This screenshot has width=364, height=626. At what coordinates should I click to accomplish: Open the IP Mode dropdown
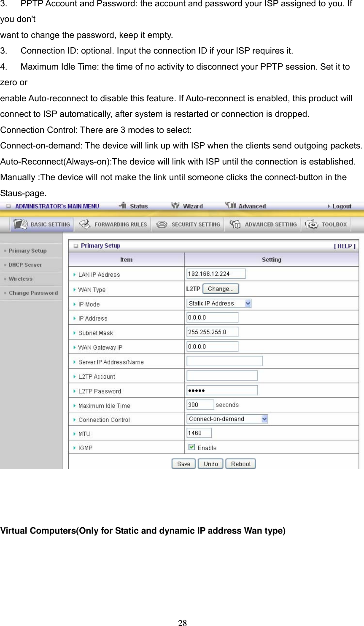tap(248, 303)
